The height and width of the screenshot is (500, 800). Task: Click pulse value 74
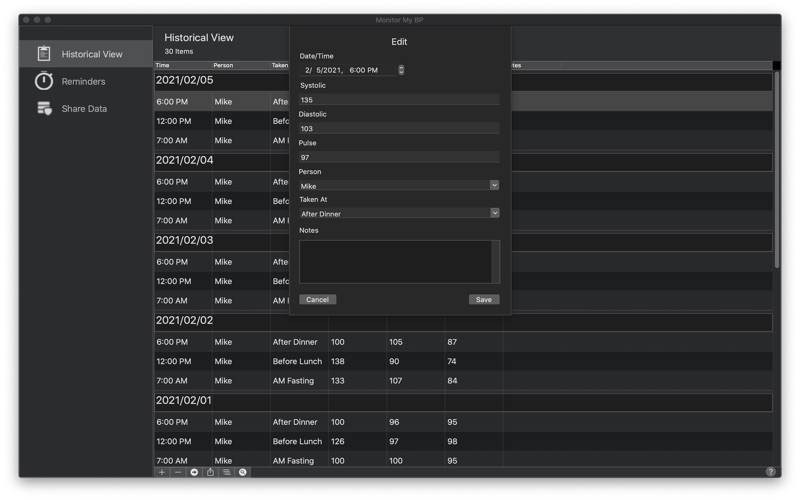(452, 361)
